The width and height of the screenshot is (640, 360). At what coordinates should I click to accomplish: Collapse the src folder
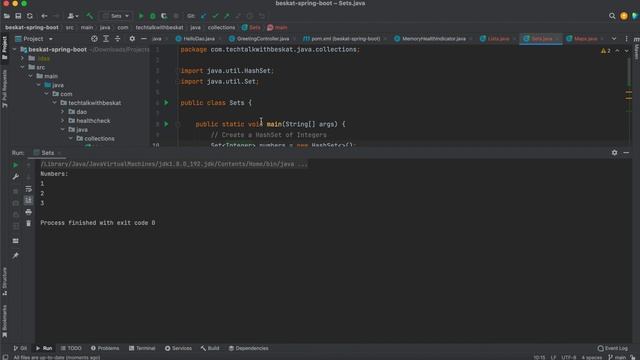coord(22,67)
